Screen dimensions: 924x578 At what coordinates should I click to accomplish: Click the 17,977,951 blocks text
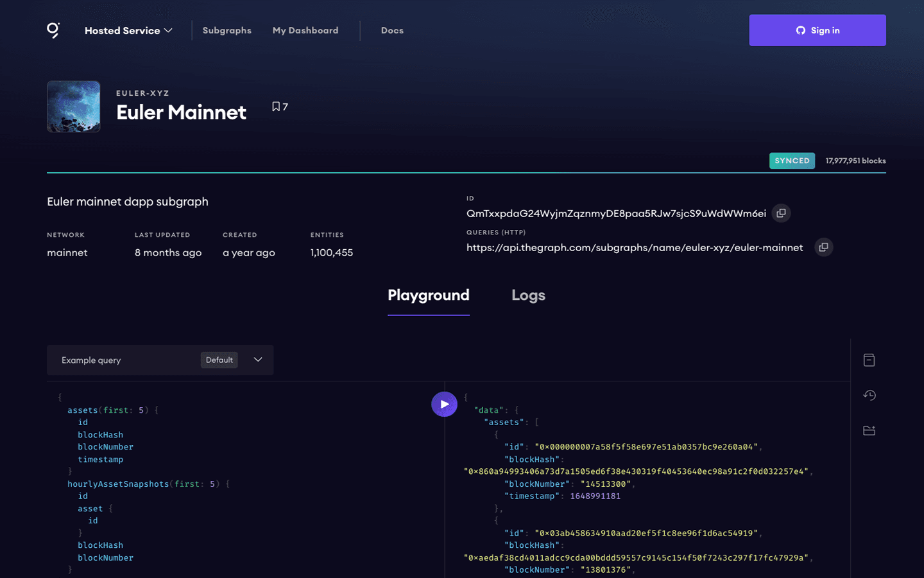point(855,161)
